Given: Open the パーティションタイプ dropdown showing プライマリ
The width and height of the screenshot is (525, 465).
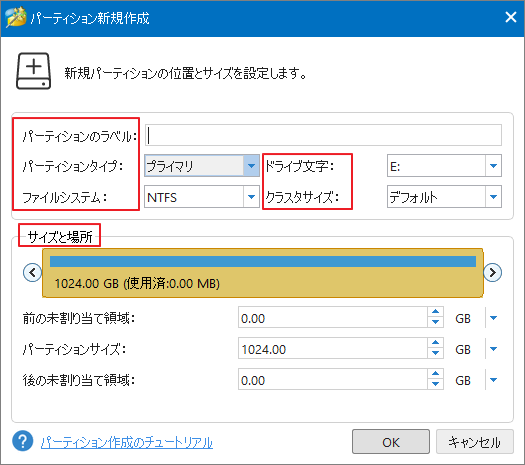Looking at the screenshot, I should pos(202,165).
